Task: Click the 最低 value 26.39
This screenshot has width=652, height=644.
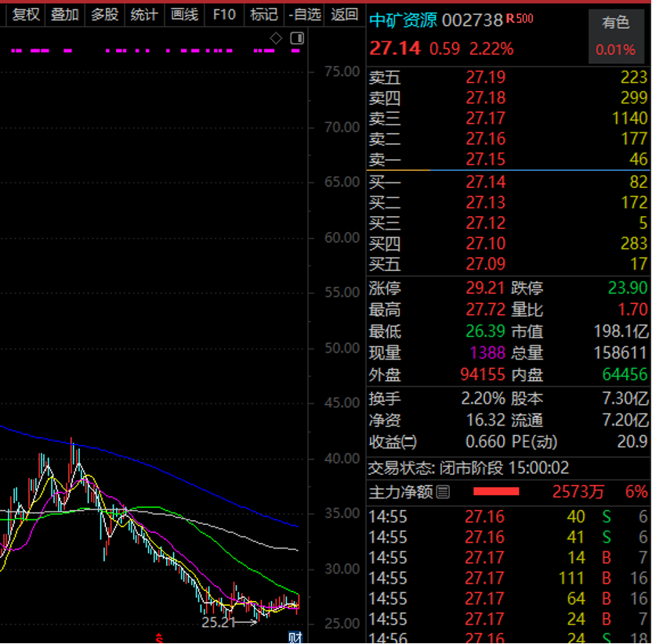Action: [x=485, y=331]
